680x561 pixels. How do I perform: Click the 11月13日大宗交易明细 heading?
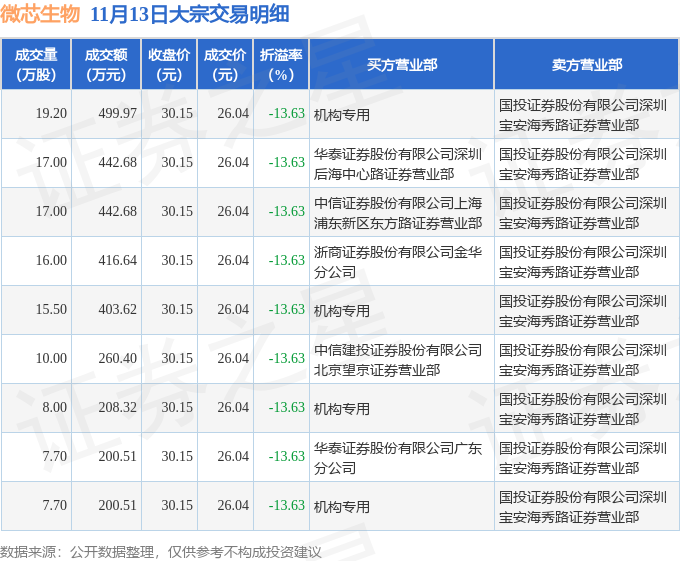tap(190, 14)
